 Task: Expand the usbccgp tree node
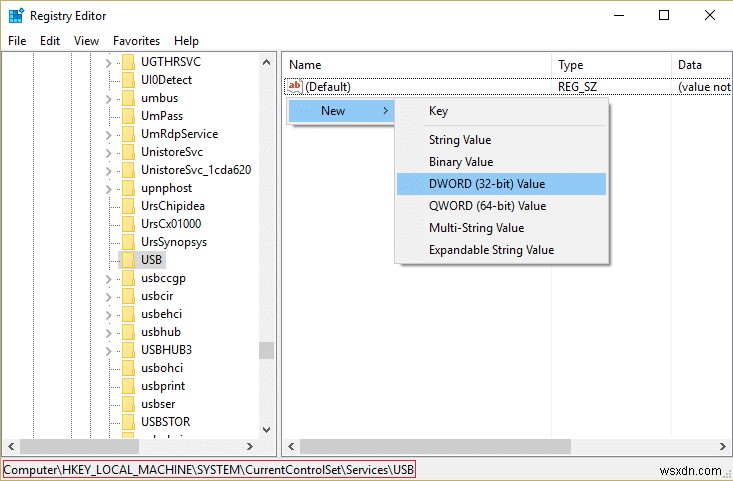coord(108,279)
